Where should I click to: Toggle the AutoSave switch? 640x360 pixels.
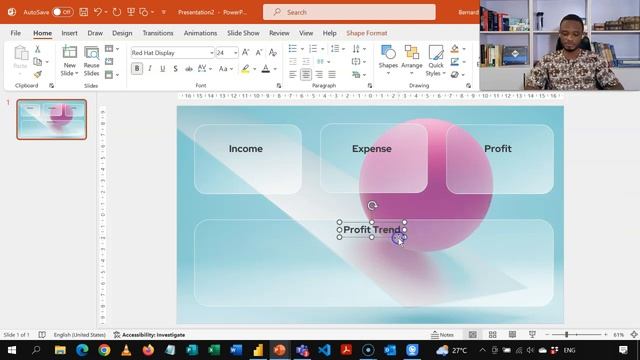pos(63,12)
